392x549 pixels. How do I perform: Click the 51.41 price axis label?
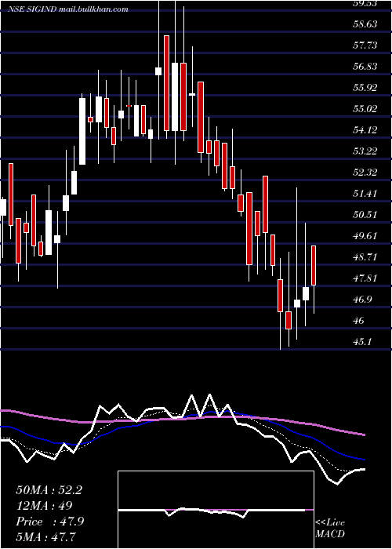[365, 193]
